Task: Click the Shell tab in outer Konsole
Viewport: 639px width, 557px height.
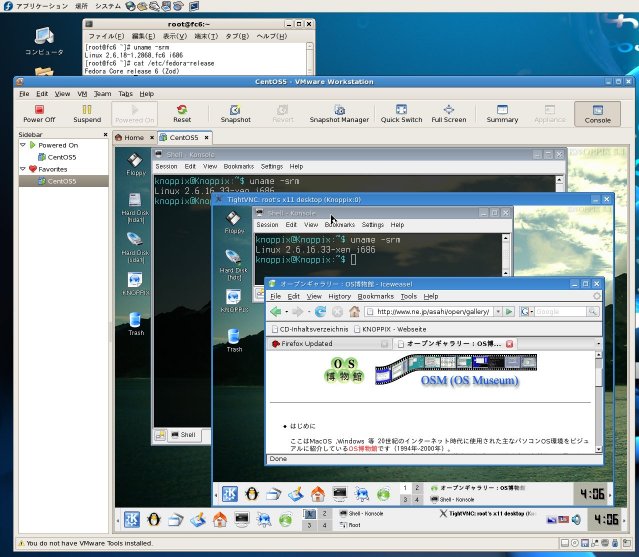Action: (x=183, y=435)
